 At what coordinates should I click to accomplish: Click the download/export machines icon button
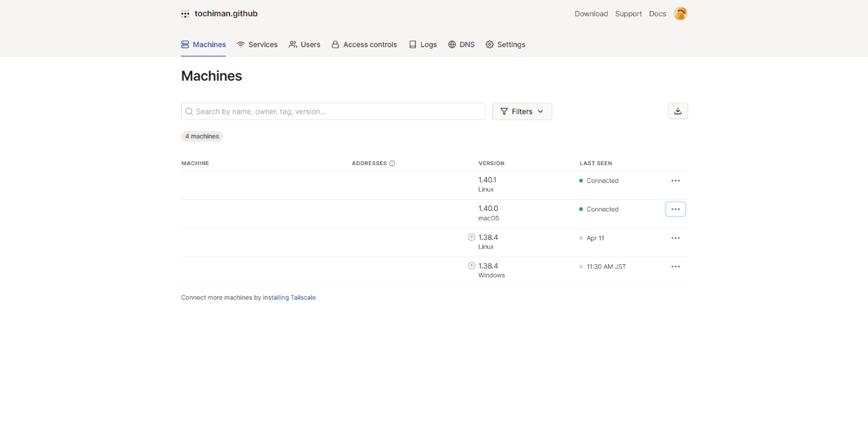tap(678, 111)
